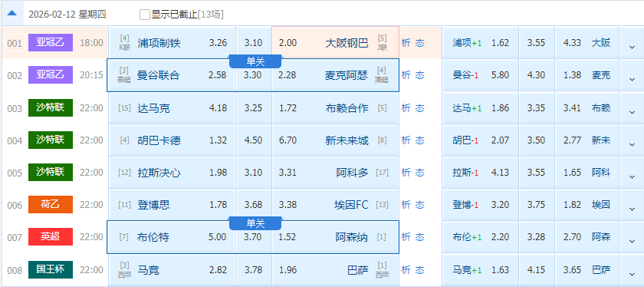The image size is (644, 287).
Task: Click match number 001 cell
Action: [x=15, y=43]
